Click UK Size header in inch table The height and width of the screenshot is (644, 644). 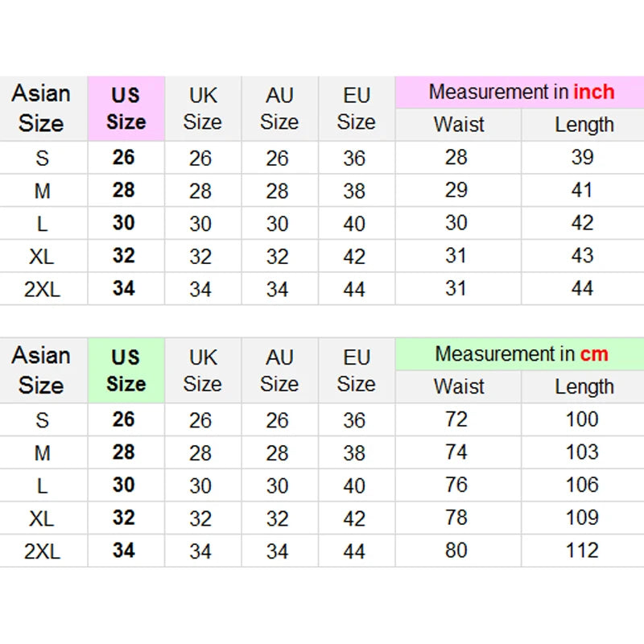pyautogui.click(x=203, y=109)
